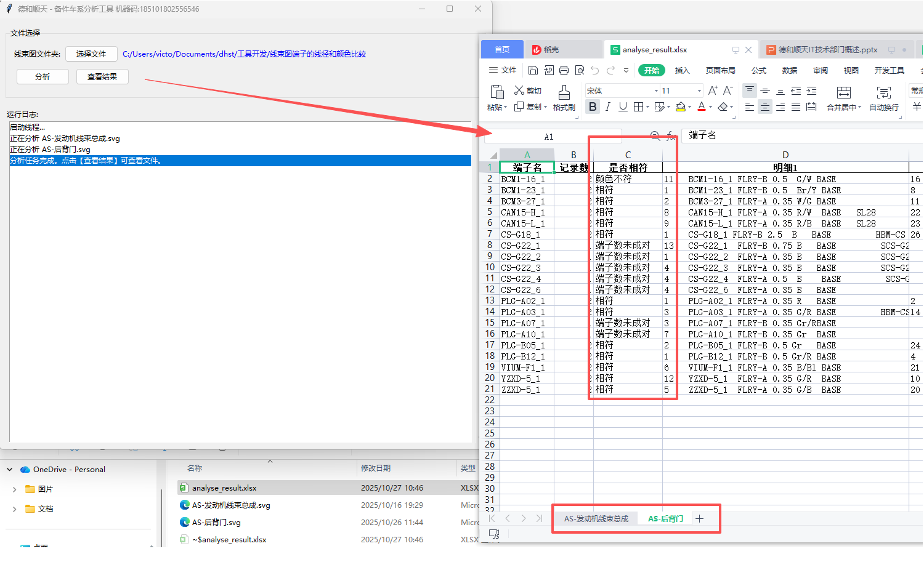Open the 插入 (Insert) ribbon tab

point(682,70)
